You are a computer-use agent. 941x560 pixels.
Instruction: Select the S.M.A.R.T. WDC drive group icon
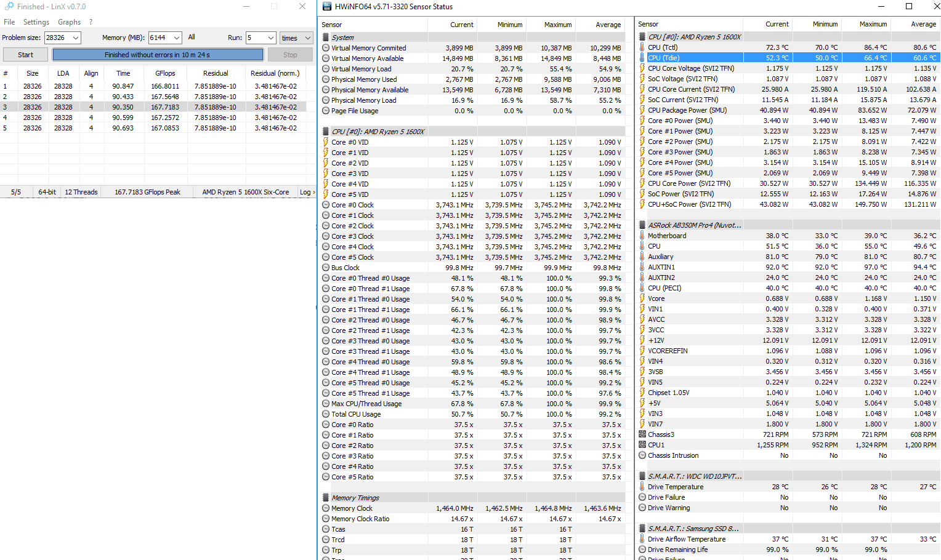[x=642, y=476]
